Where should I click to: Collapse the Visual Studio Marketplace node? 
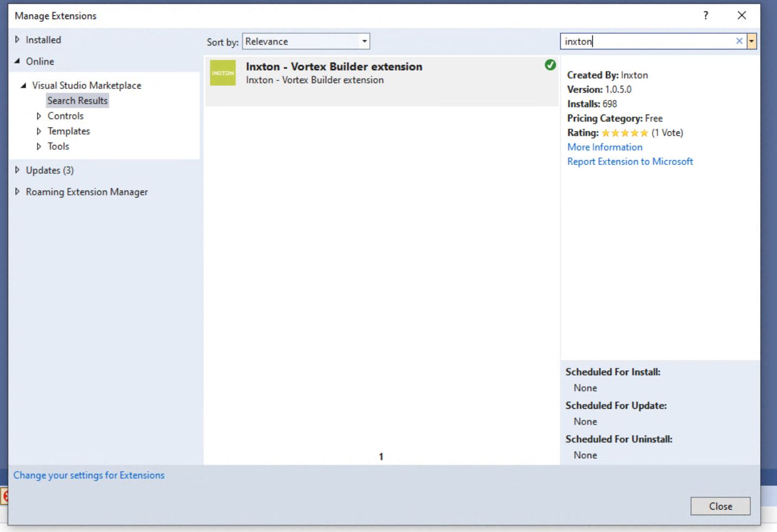click(23, 85)
